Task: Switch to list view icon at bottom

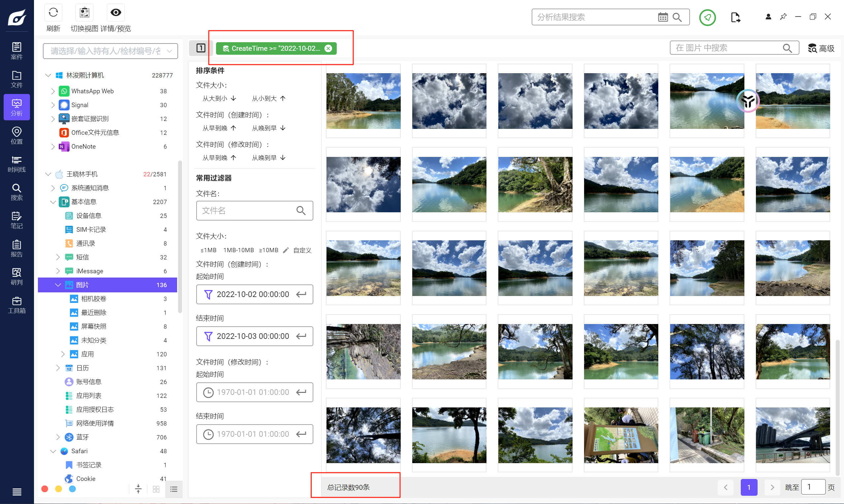Action: point(173,489)
